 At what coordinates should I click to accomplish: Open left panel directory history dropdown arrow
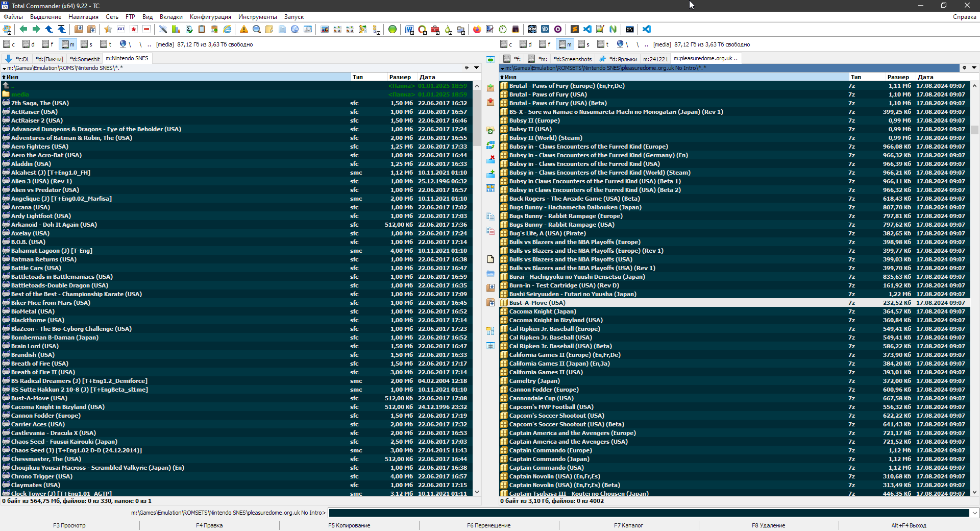pyautogui.click(x=477, y=68)
